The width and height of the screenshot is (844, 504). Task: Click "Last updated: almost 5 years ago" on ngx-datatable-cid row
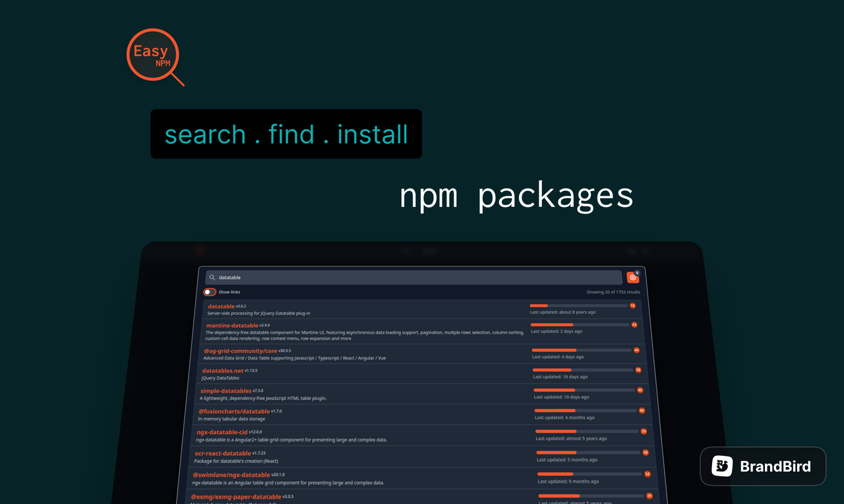pos(572,439)
